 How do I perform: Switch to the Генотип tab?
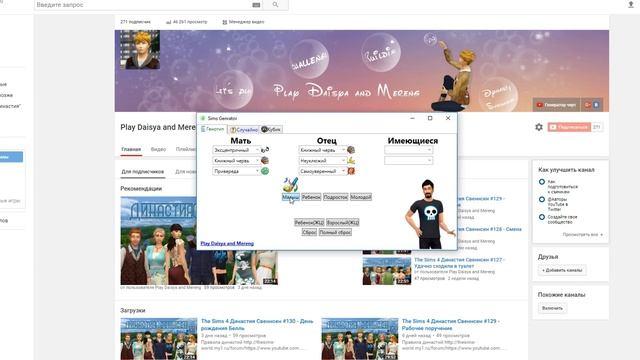213,129
